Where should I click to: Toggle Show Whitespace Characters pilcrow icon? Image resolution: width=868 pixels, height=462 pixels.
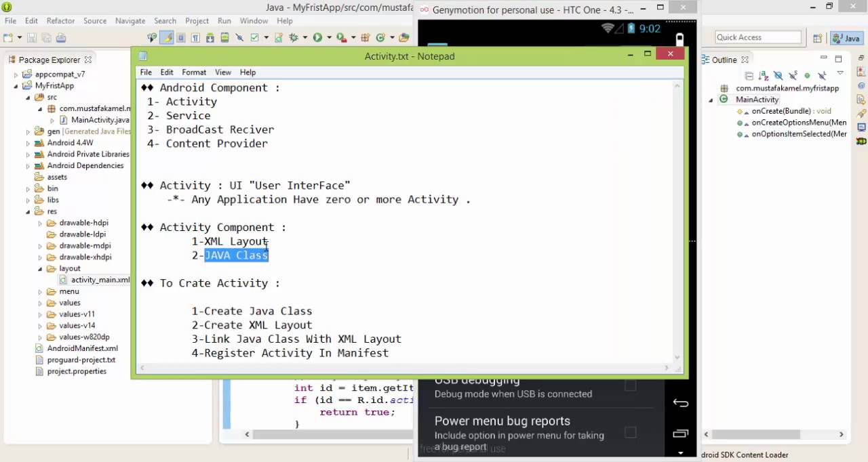point(195,38)
